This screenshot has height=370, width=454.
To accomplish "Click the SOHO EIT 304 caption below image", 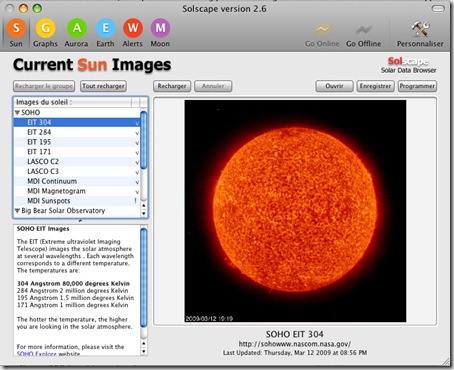I will pos(295,334).
